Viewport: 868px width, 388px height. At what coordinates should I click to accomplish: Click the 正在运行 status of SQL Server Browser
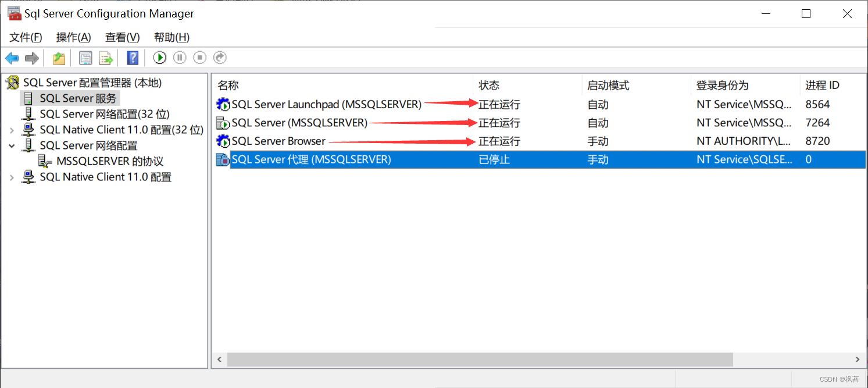tap(499, 141)
